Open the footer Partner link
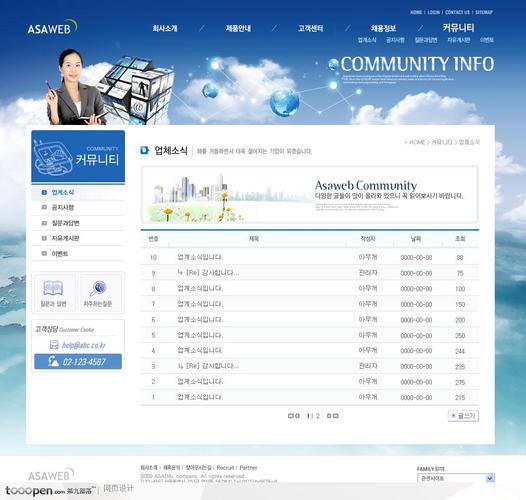Viewport: 526px width, 500px height. click(x=248, y=468)
